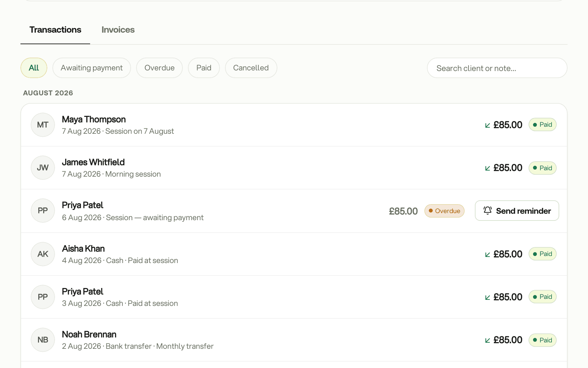588x368 pixels.
Task: Click incoming arrow icon on 3 Aug Priya row
Action: click(488, 298)
